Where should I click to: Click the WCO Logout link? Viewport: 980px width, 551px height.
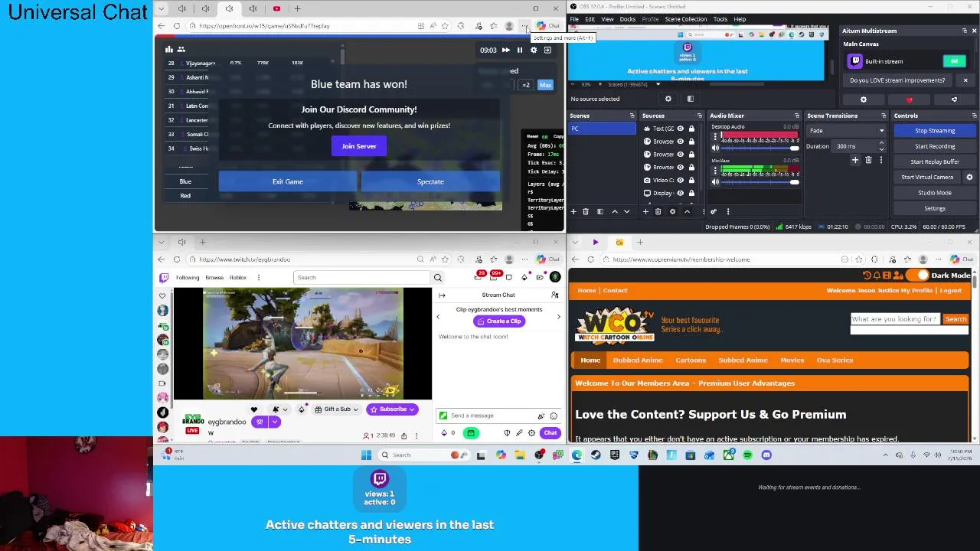pyautogui.click(x=951, y=291)
